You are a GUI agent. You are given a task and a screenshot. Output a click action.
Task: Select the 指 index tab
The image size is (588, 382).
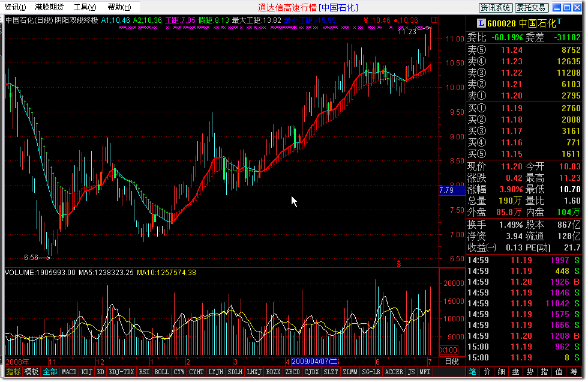(x=544, y=372)
